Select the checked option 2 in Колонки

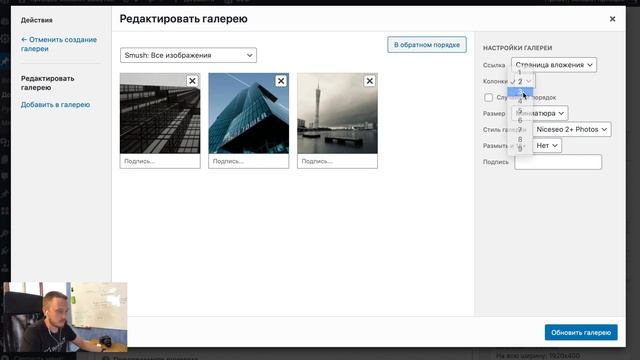coord(520,82)
